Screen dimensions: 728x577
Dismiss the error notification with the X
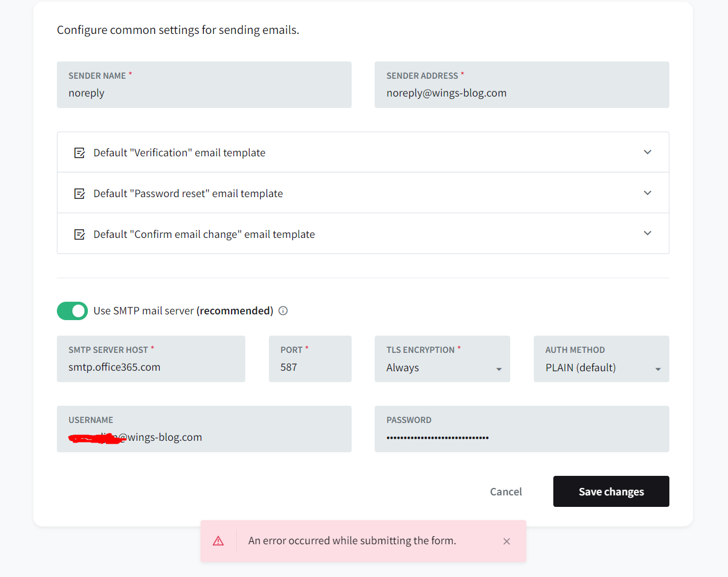click(506, 541)
